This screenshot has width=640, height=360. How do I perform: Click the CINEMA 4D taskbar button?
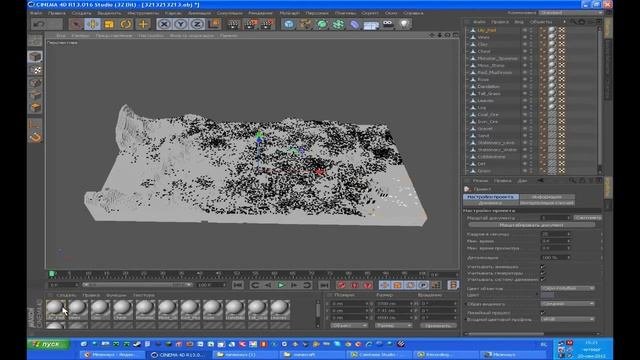click(180, 355)
